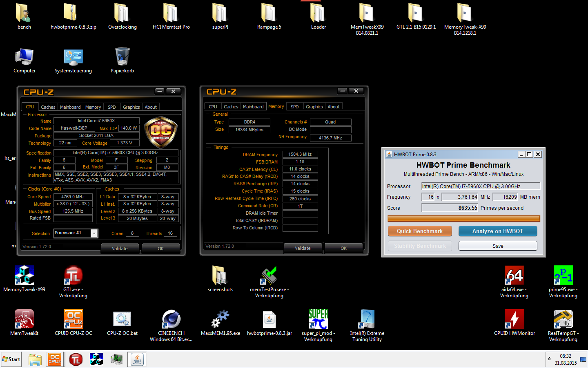Click the Score field showing 8635.55

point(450,208)
